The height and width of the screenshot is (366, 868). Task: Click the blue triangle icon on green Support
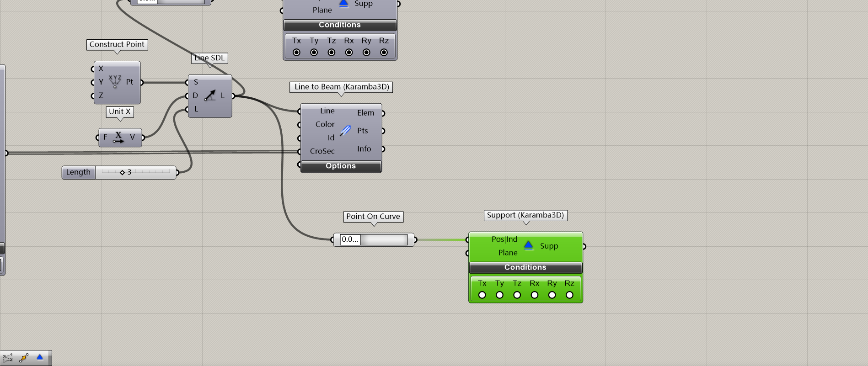point(528,245)
